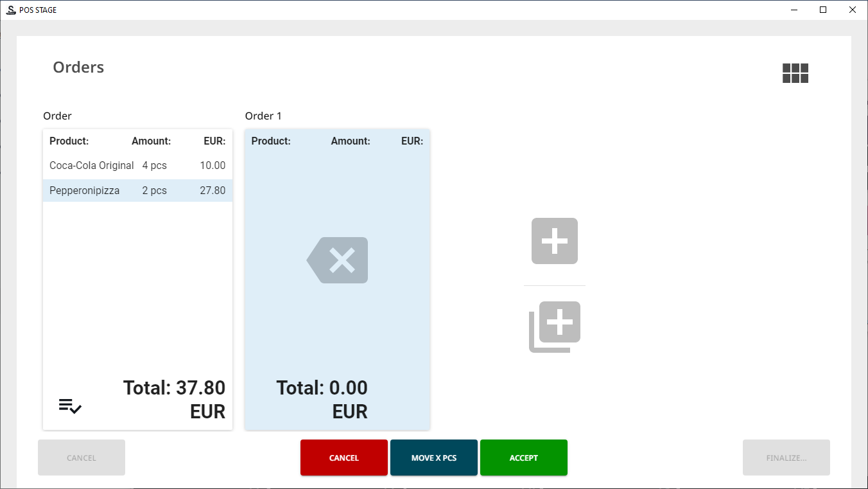Click the delete icon inside Order 1
The image size is (868, 489).
coord(338,260)
